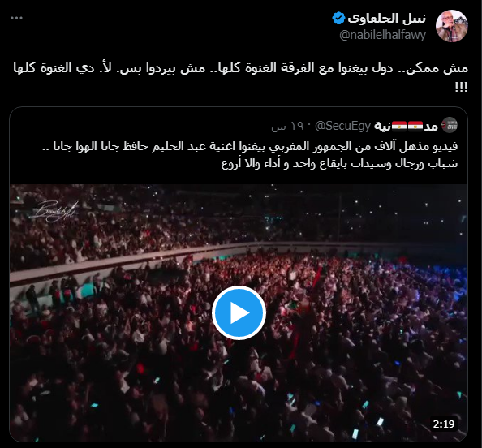Click the quoted author's small avatar
The width and height of the screenshot is (482, 448).
click(x=450, y=125)
